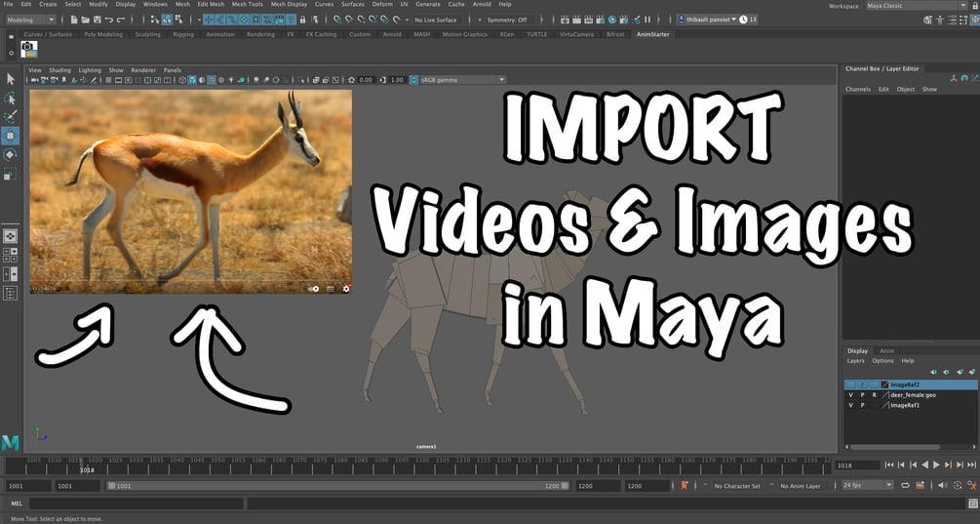Click the loop playback icon

click(x=905, y=485)
